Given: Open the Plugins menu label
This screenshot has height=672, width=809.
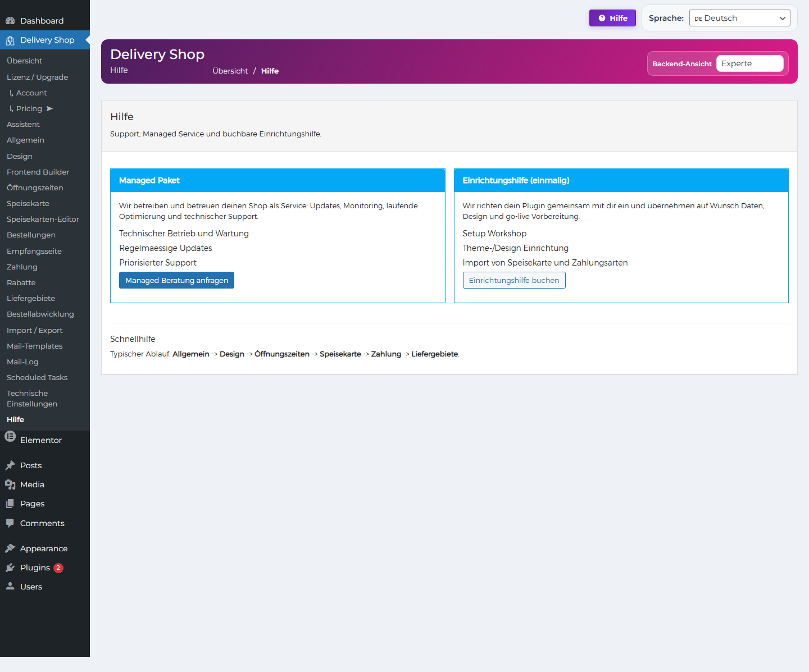Looking at the screenshot, I should 35,568.
